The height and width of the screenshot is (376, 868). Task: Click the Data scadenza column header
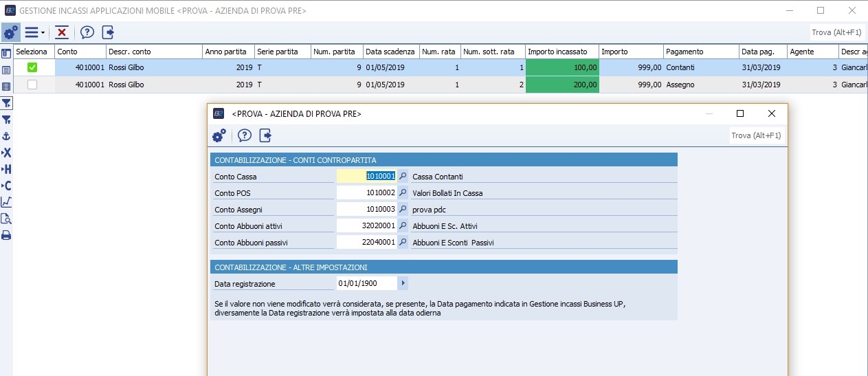point(390,52)
